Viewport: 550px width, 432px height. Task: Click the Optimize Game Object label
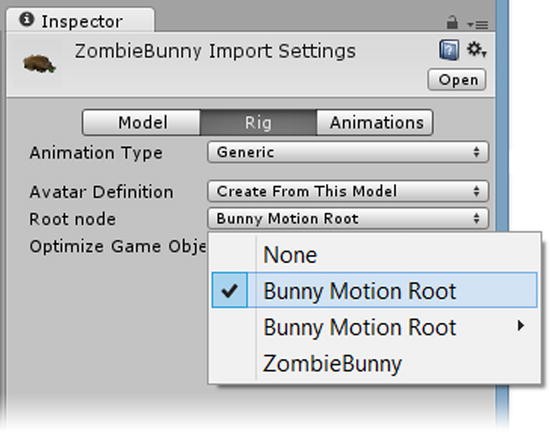(x=118, y=247)
